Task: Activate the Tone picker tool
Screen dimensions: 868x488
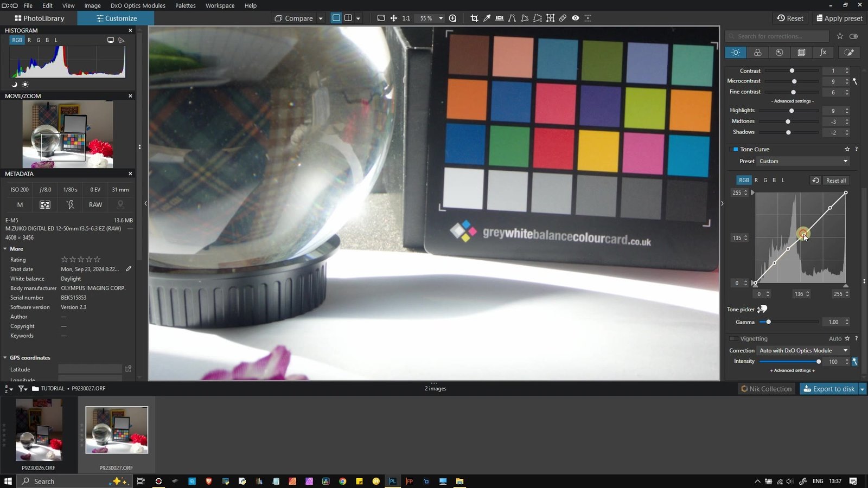Action: [x=762, y=309]
